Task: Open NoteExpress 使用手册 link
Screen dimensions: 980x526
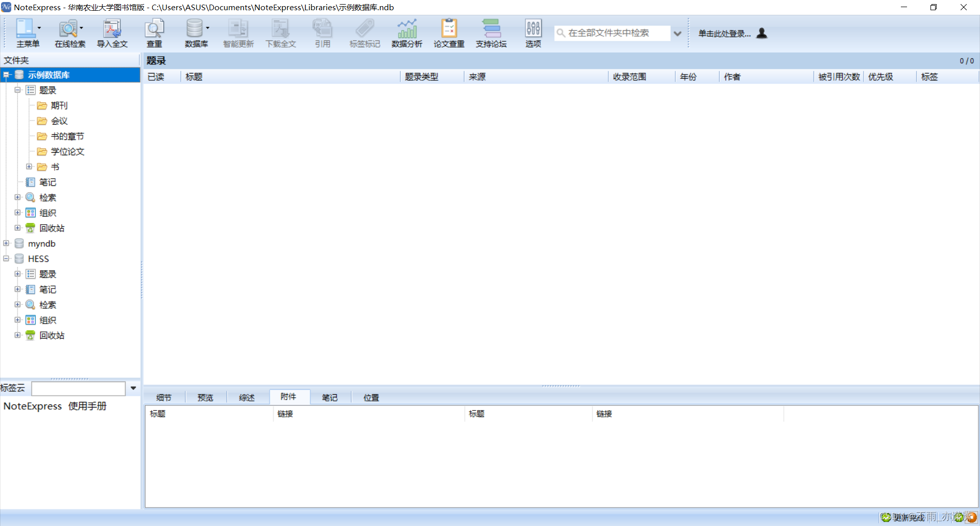Action: (x=55, y=406)
